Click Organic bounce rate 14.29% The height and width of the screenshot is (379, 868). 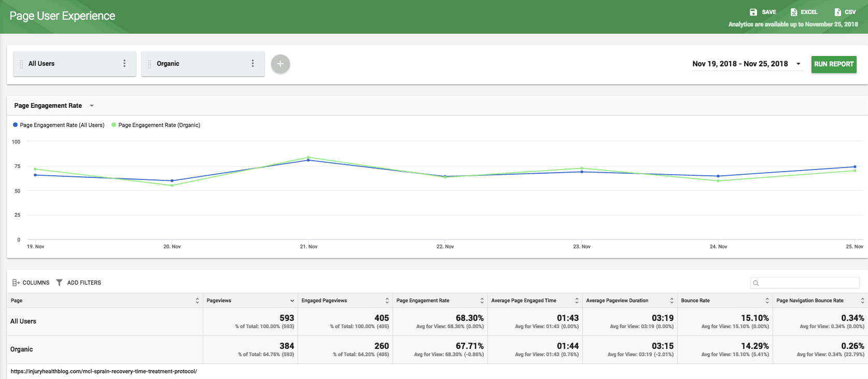755,346
